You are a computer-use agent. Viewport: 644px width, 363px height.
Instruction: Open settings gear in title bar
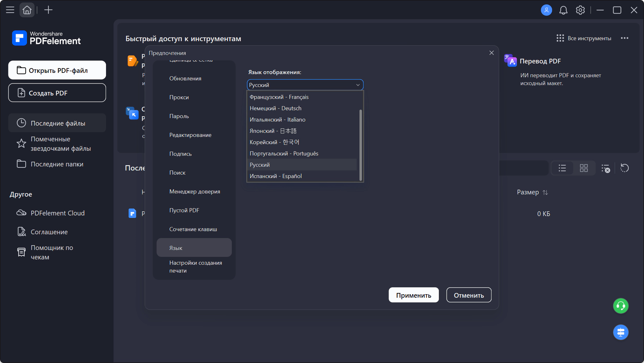580,10
